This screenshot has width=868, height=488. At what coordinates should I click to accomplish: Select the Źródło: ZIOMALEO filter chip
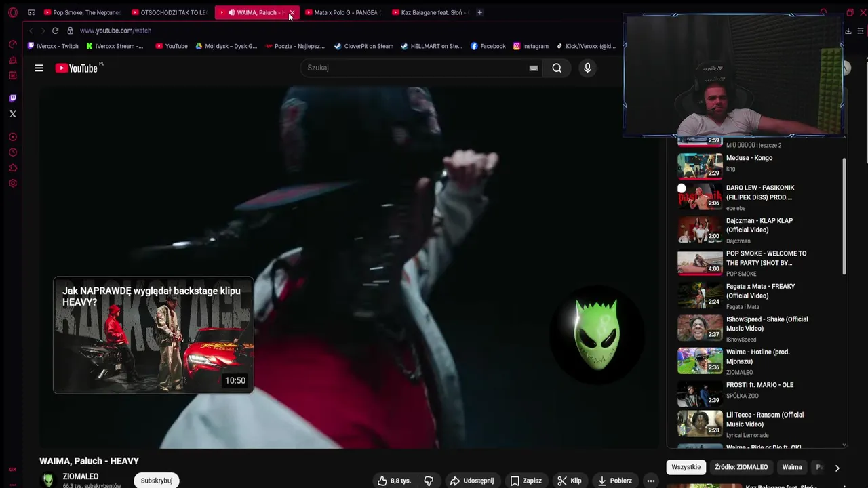(x=741, y=467)
